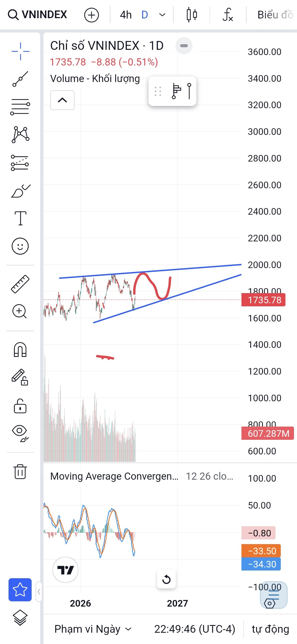Select the XABCD pattern tool

[x=20, y=135]
